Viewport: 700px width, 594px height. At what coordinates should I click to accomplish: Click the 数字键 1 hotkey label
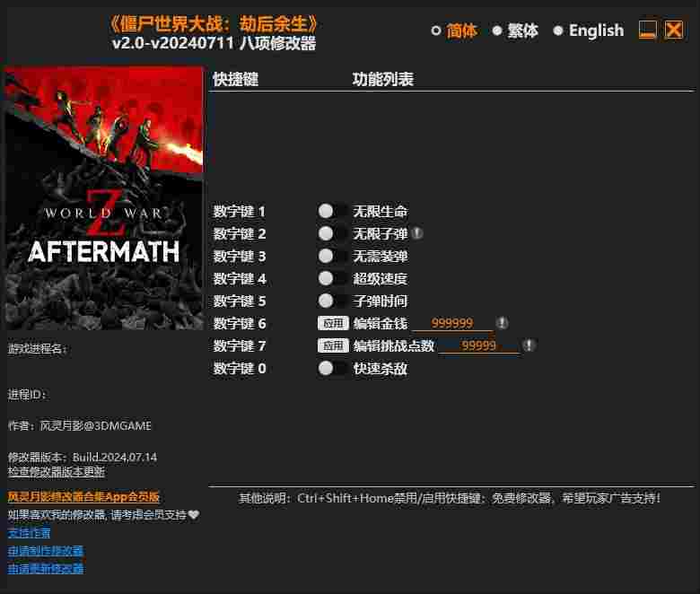pyautogui.click(x=240, y=212)
